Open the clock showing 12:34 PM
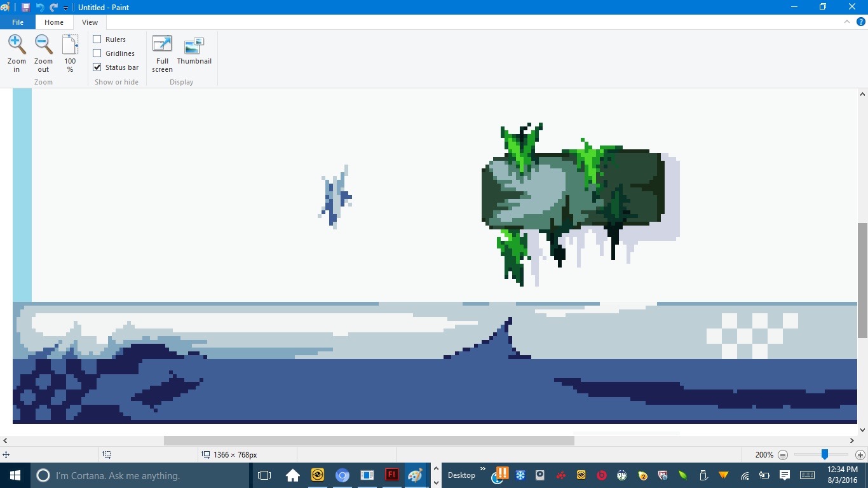Image resolution: width=868 pixels, height=488 pixels. point(843,475)
